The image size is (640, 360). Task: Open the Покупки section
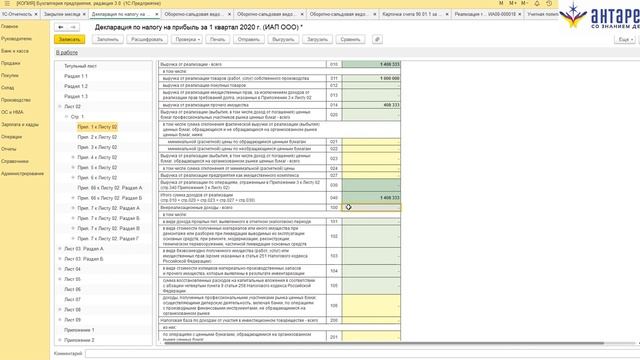[x=10, y=76]
